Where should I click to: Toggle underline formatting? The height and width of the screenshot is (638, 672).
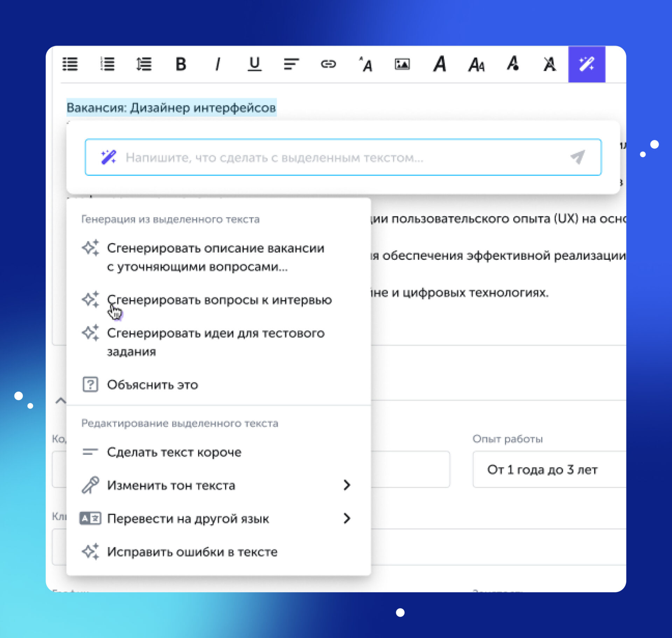pos(254,64)
